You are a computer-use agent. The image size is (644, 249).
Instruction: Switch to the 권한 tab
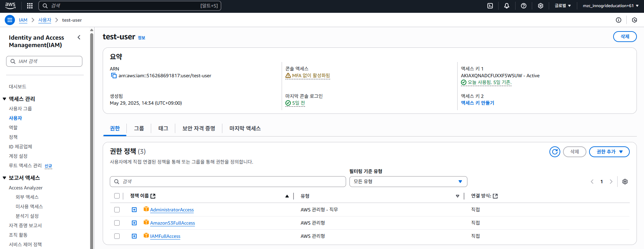click(x=115, y=128)
